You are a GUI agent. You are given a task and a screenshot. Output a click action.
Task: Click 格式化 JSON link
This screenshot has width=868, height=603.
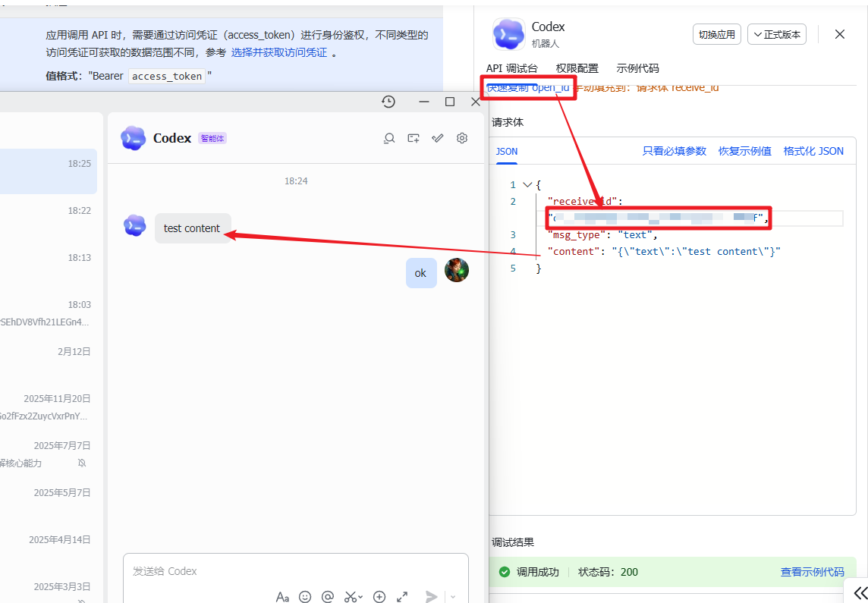pos(813,151)
